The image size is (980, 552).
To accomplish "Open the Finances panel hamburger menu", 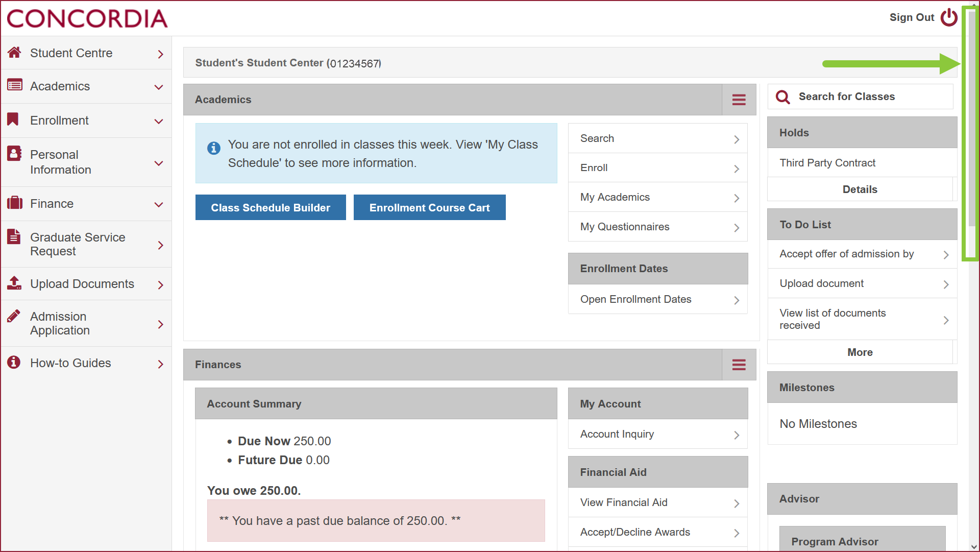I will click(x=739, y=365).
